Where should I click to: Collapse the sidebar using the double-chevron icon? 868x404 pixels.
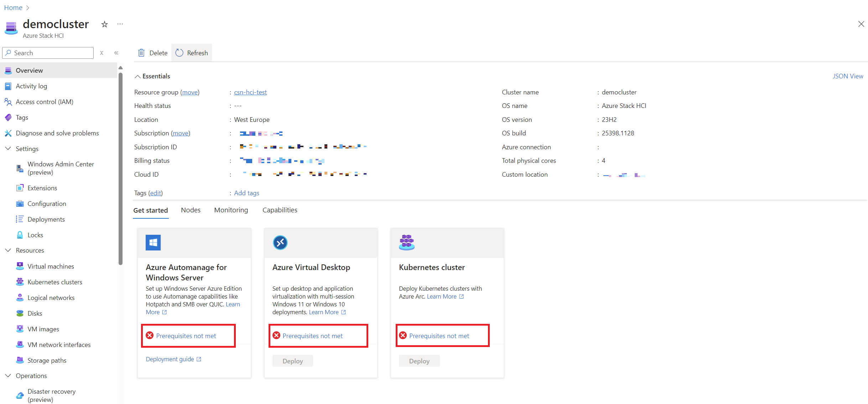click(x=116, y=53)
